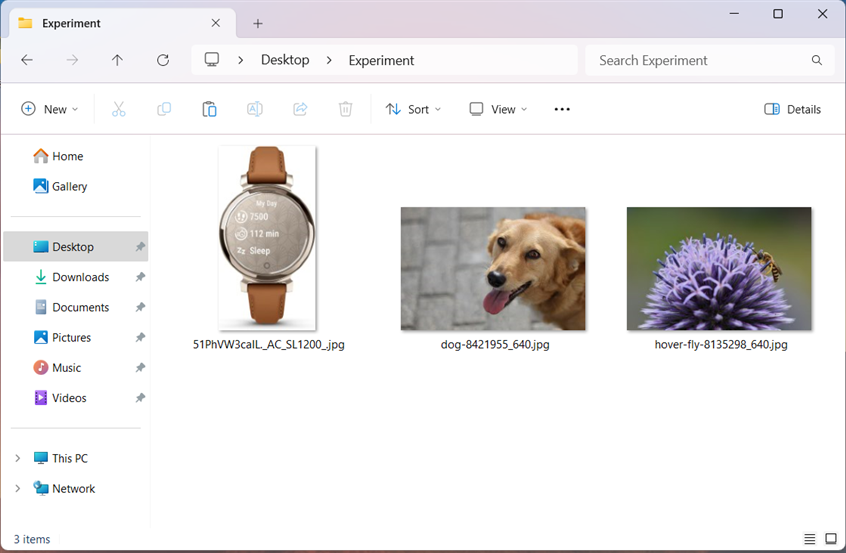Click the Copy icon in toolbar

pos(164,109)
